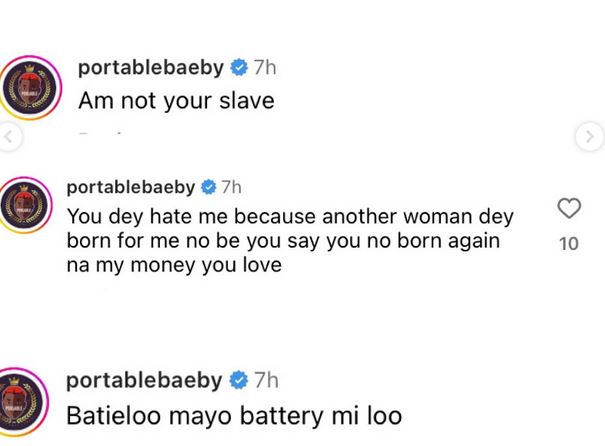
Task: View the 10 likes count
Action: [568, 243]
